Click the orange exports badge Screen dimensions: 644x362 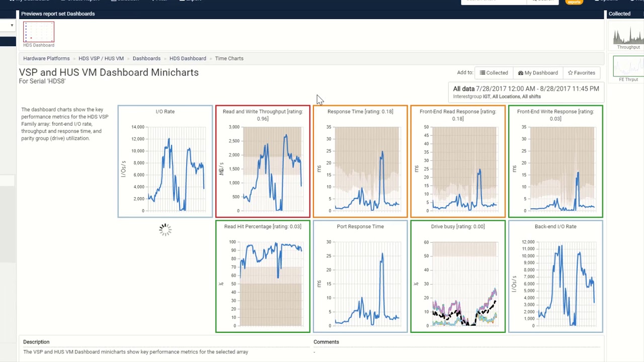pyautogui.click(x=574, y=2)
